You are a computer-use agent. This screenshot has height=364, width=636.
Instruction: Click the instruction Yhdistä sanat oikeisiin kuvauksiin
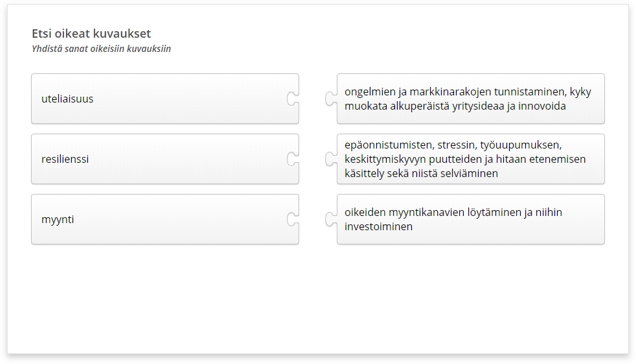101,49
